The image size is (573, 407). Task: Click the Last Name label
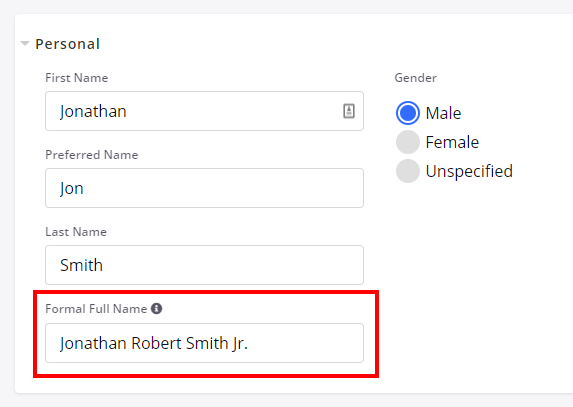(x=76, y=232)
